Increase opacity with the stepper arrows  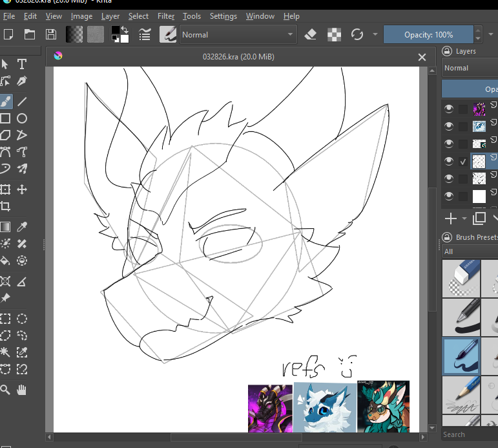click(478, 30)
